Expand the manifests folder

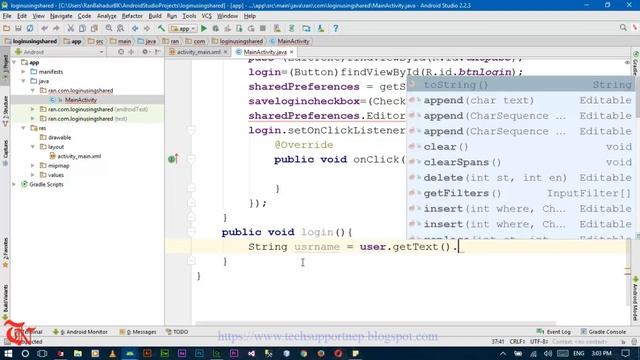click(x=24, y=72)
